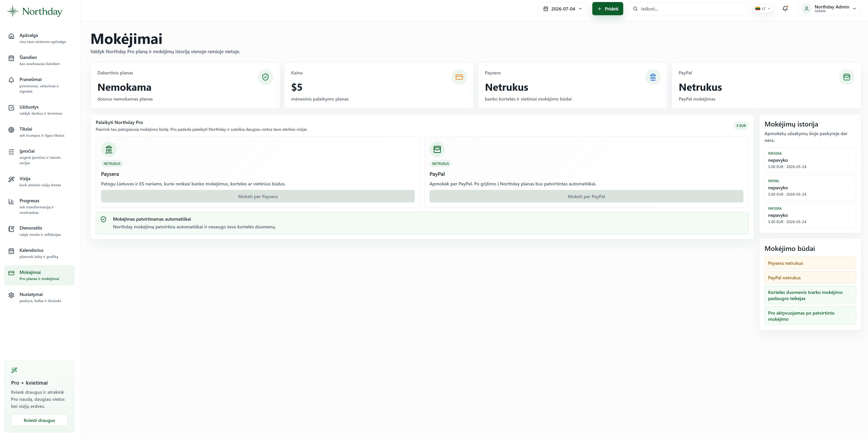Screen dimensions: 868x439
Task: Click Kortelės duomenis tvarko mokėjimo paslaugos teikėjas note
Action: click(x=810, y=295)
